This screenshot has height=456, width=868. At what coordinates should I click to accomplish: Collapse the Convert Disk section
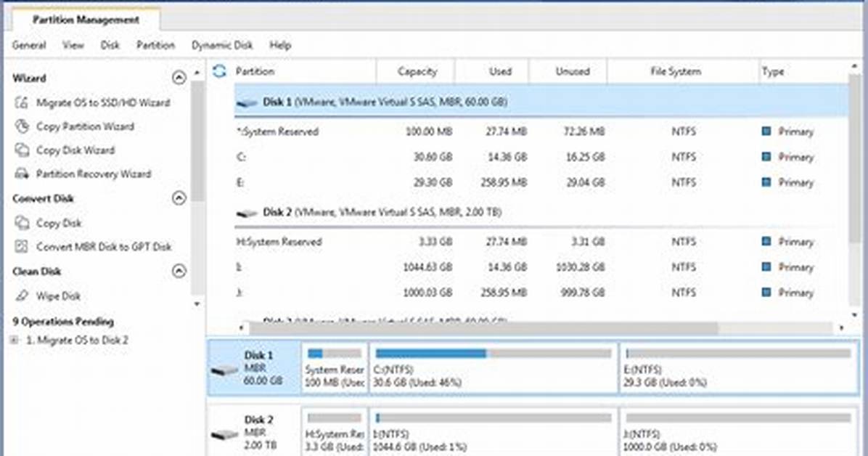coord(179,198)
